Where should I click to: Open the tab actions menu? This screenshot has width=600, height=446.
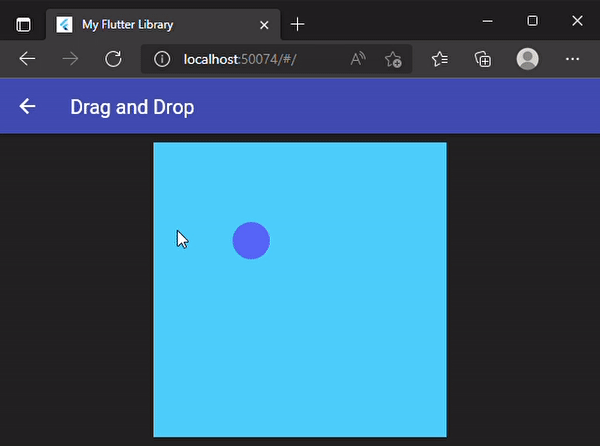[24, 24]
